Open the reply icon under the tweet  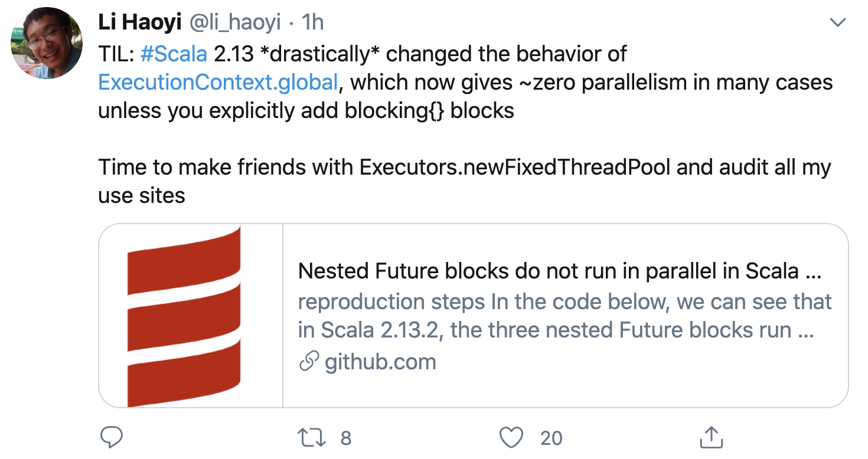pos(110,437)
